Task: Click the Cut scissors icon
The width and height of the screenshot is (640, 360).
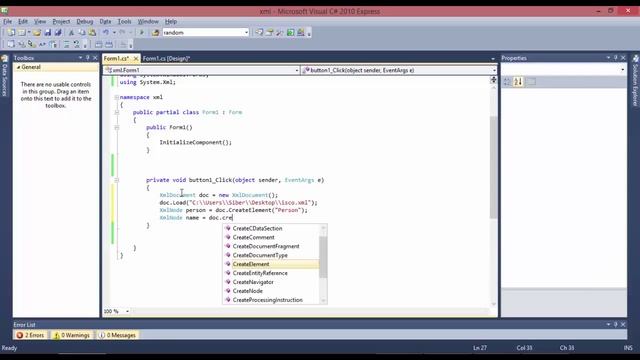Action: pos(71,33)
